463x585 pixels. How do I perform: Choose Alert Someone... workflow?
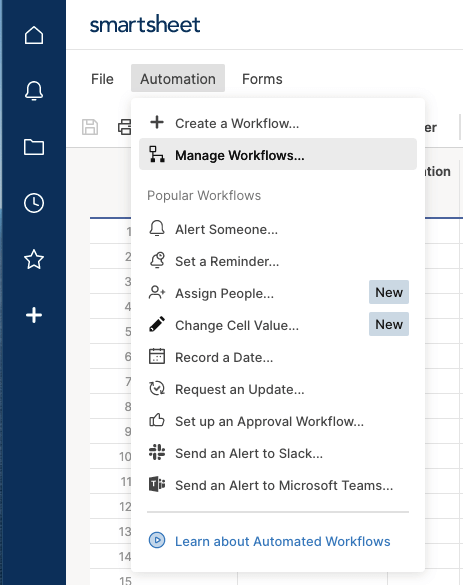[x=278, y=229]
